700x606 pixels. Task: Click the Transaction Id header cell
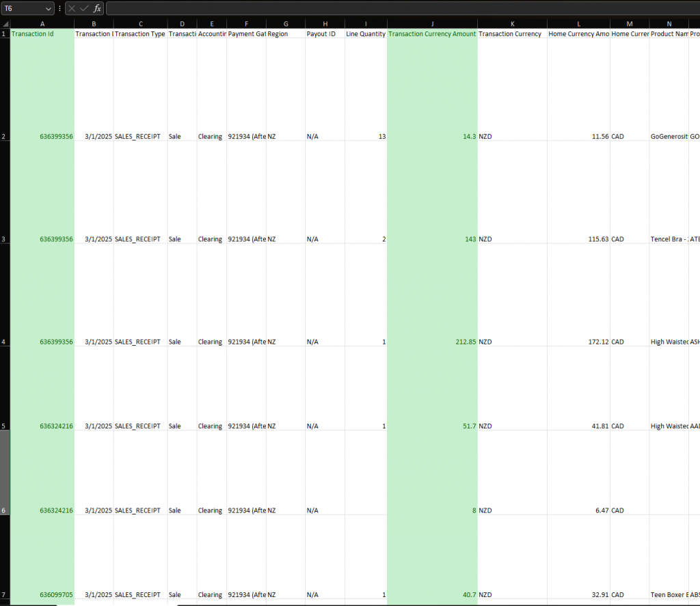42,34
